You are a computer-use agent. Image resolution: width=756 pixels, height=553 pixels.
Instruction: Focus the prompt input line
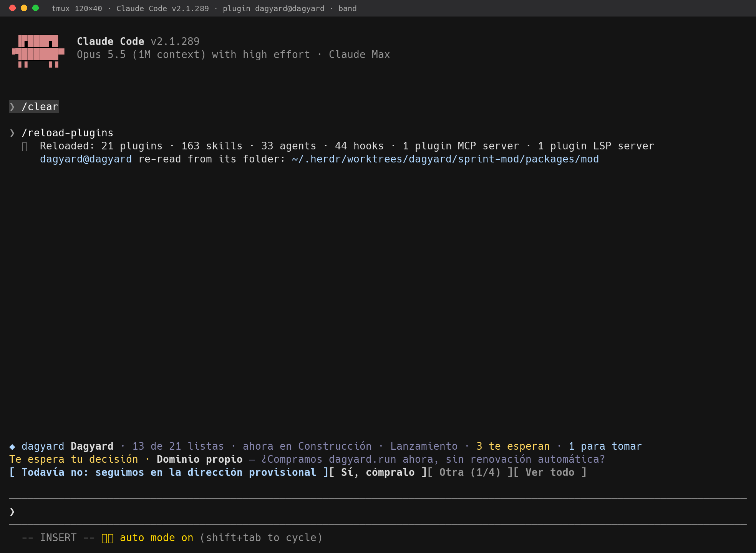[378, 512]
